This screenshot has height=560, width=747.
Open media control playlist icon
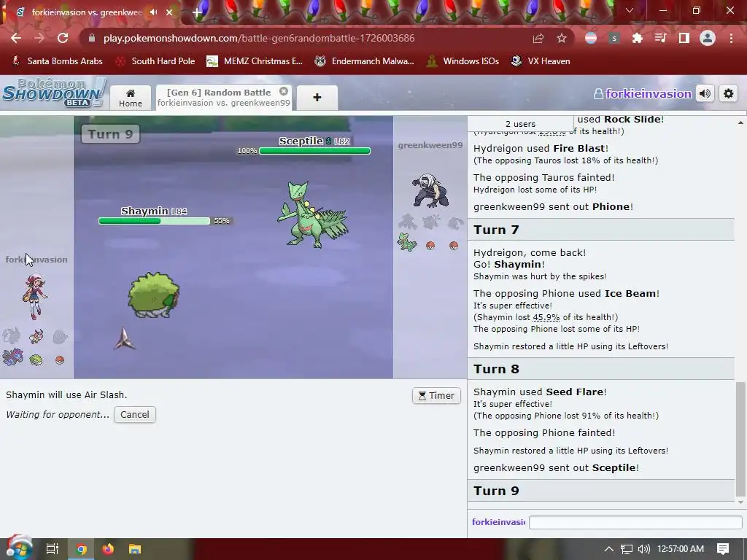[661, 38]
